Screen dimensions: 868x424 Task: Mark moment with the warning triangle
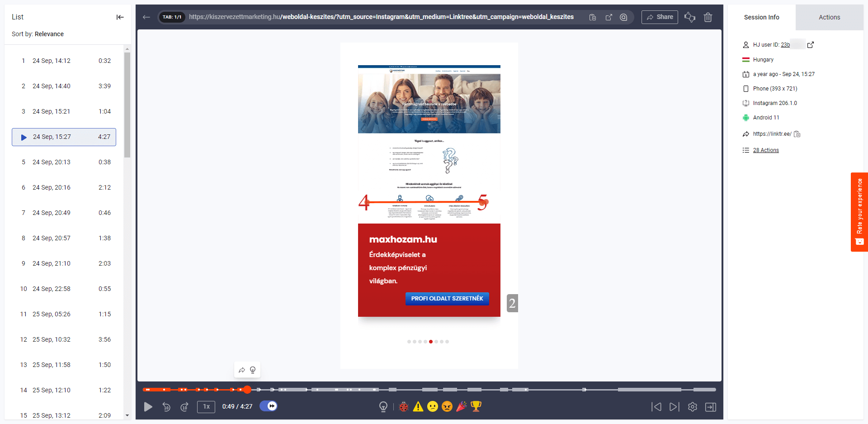pyautogui.click(x=418, y=407)
